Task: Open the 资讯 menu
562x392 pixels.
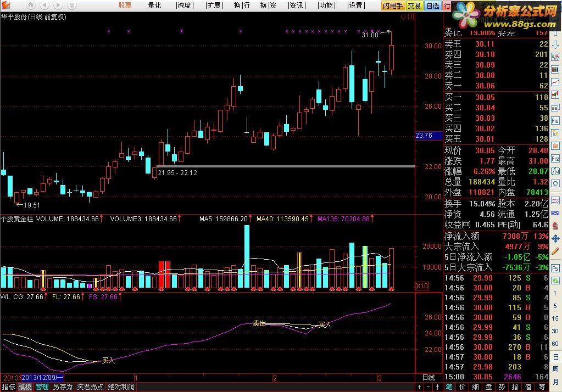Action: coord(297,5)
